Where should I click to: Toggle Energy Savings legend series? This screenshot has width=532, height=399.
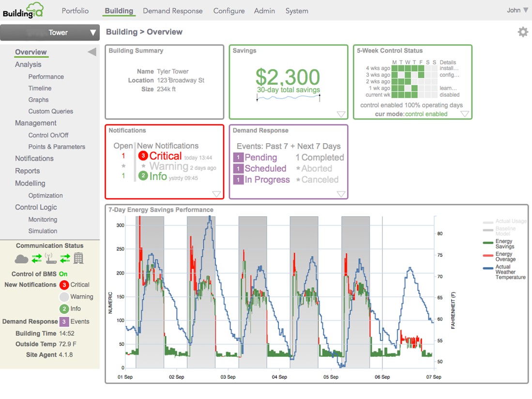tap(499, 244)
